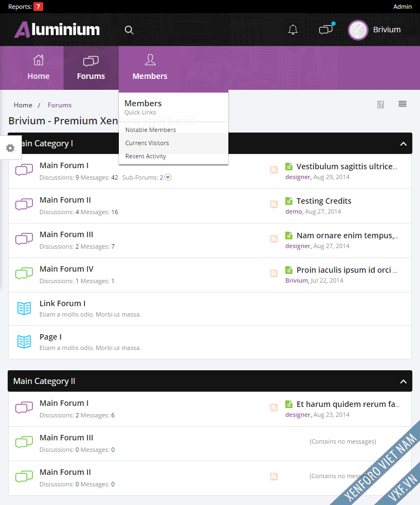
Task: Open the conversations inbox icon
Action: (x=326, y=30)
